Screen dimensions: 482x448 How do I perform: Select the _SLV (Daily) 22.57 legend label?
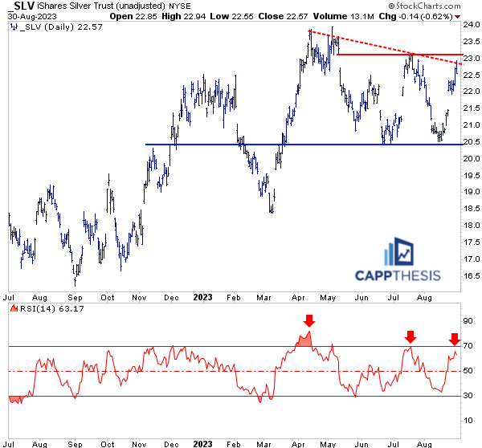(x=53, y=27)
